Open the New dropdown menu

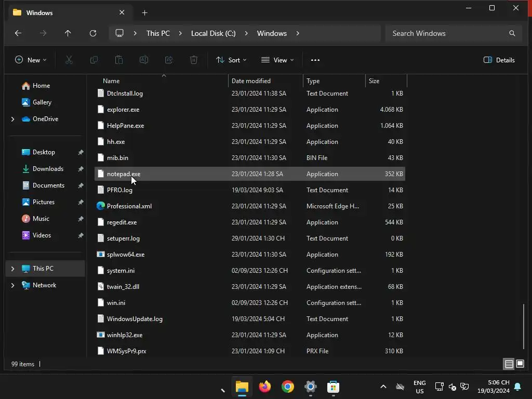(31, 60)
